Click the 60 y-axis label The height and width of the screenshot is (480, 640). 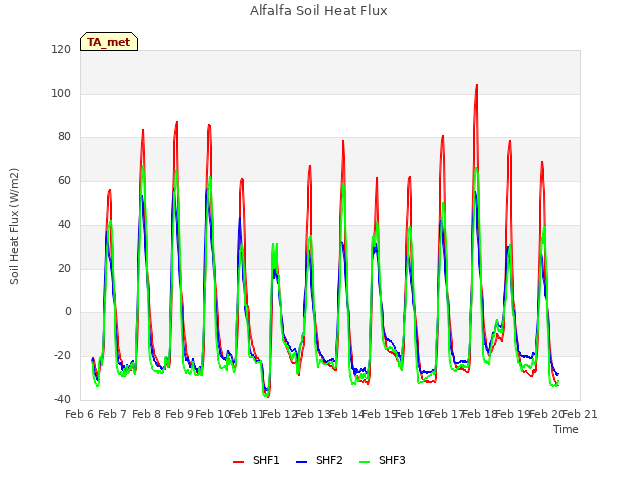click(64, 180)
